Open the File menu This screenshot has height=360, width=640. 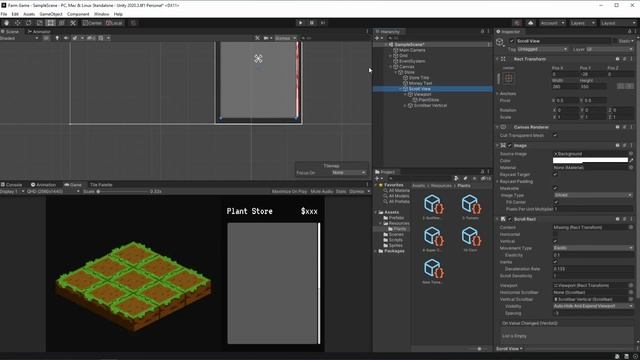click(x=4, y=14)
